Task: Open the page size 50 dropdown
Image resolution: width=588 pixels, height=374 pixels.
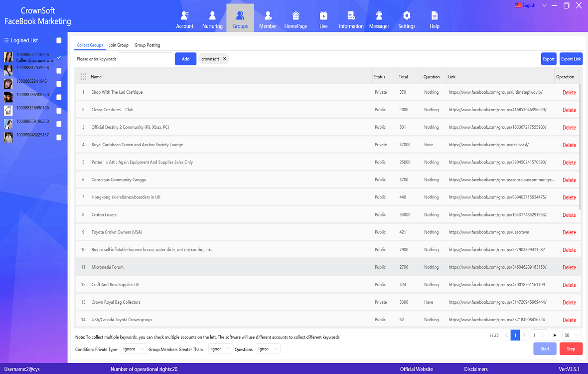Action: coord(572,335)
